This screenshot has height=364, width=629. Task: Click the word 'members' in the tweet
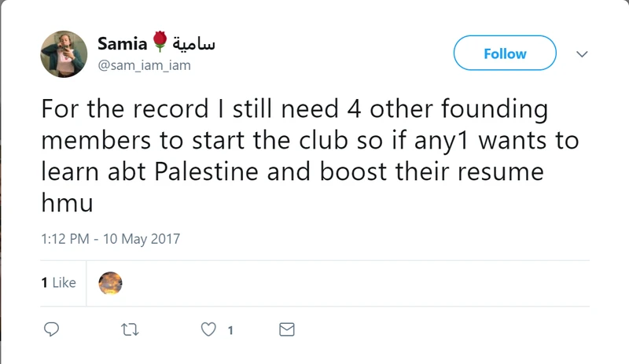[x=92, y=141]
